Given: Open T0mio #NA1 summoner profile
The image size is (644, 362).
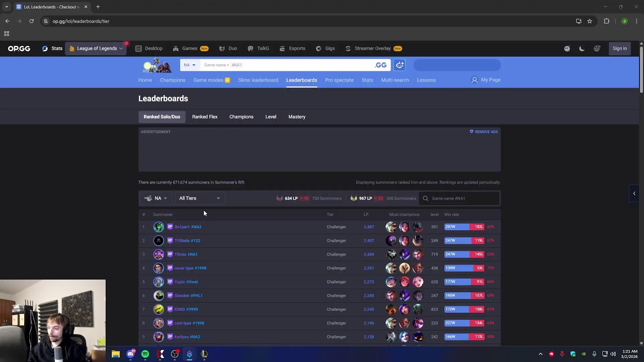Looking at the screenshot, I should [x=186, y=254].
